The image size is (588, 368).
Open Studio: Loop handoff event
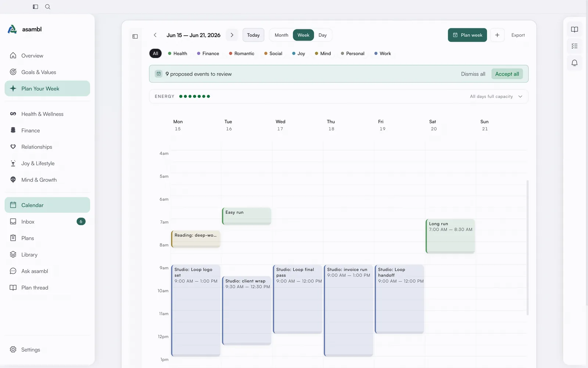(x=399, y=299)
